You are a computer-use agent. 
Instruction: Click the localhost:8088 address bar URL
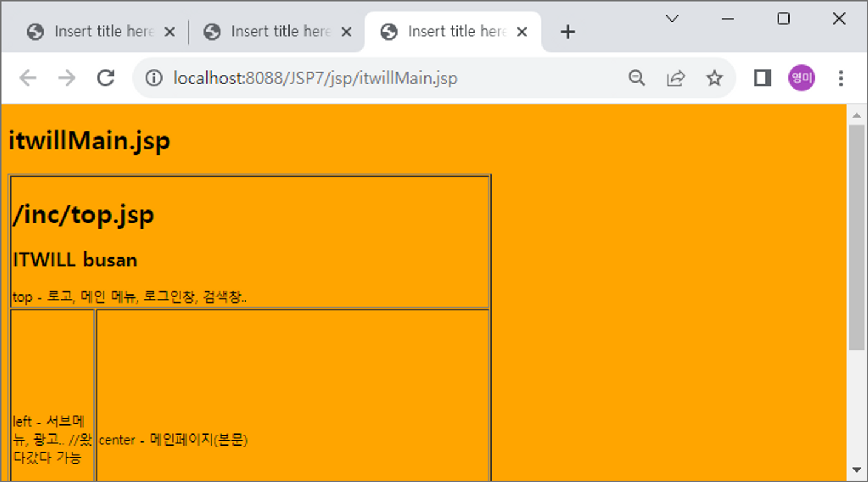click(315, 78)
